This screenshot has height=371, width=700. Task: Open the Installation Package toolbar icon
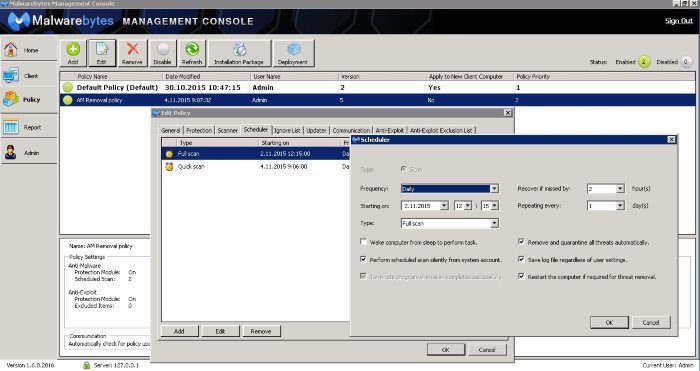pyautogui.click(x=239, y=49)
